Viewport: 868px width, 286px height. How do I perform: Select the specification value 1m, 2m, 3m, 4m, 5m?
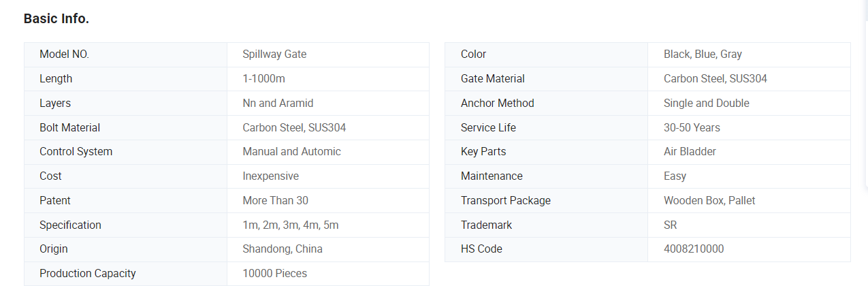[x=290, y=225]
